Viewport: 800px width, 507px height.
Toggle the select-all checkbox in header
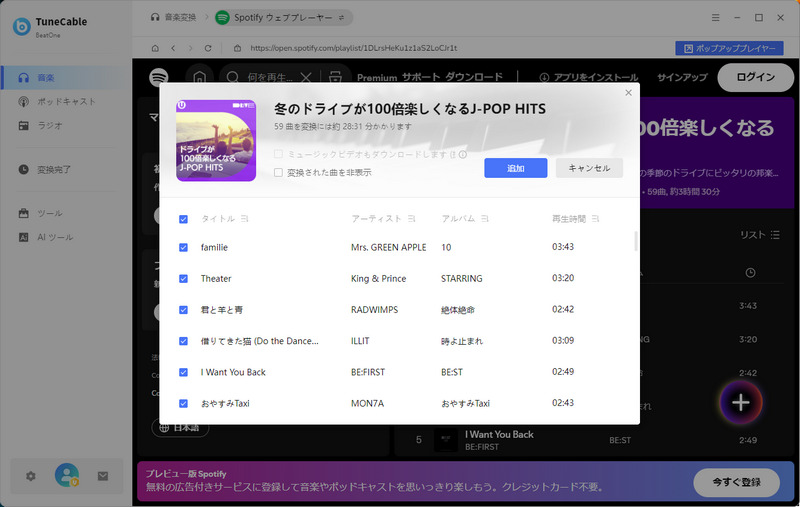(183, 219)
